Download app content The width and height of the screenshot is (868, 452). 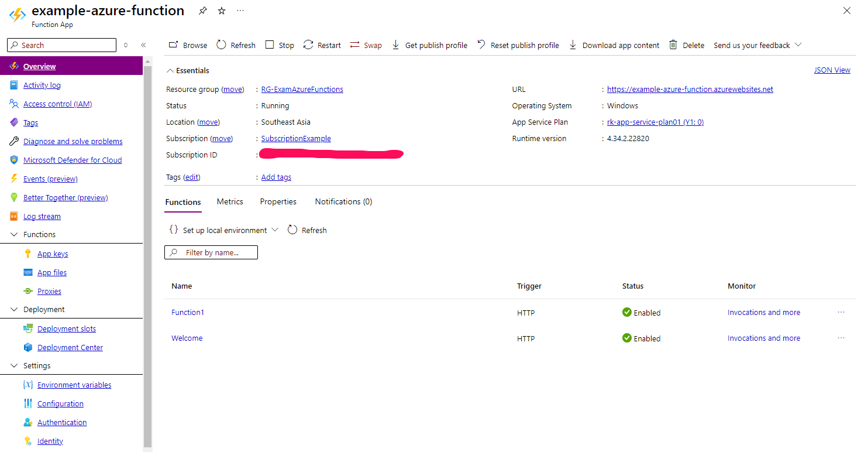pos(614,45)
